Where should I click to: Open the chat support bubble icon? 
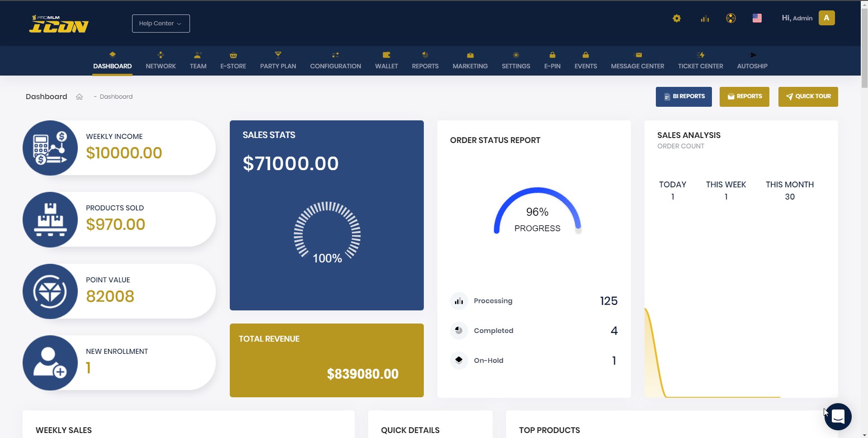(838, 417)
